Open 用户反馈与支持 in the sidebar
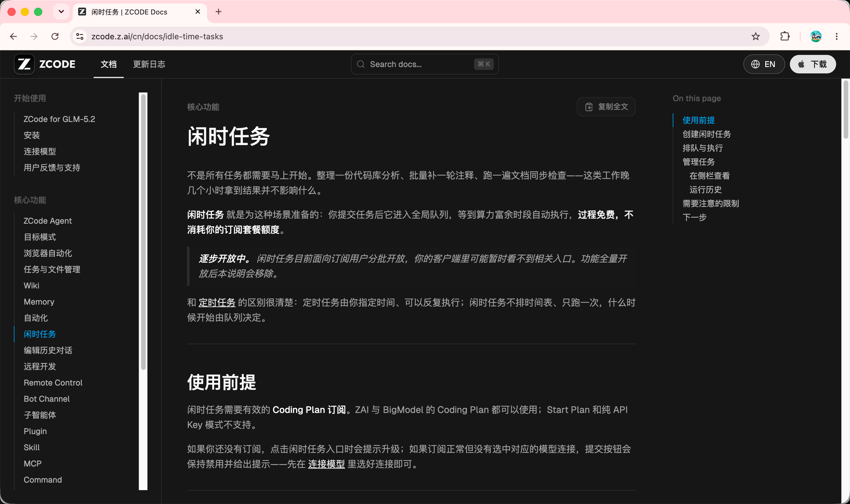This screenshot has width=850, height=504. [52, 168]
